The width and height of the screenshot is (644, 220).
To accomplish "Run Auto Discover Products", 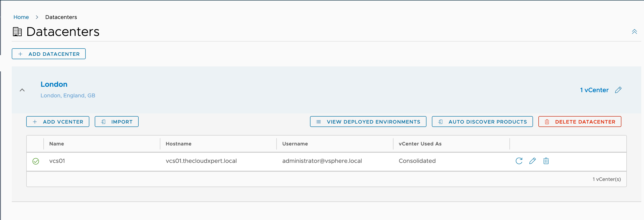I will [482, 122].
